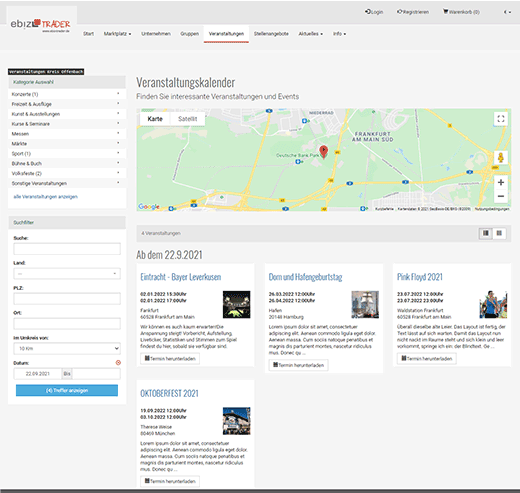Open the Land dropdown
Screen dimensions: 520x493
click(67, 274)
